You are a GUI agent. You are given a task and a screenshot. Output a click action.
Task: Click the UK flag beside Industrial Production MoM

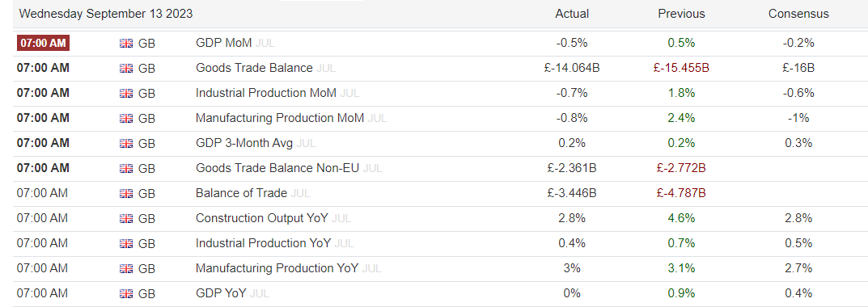(126, 93)
